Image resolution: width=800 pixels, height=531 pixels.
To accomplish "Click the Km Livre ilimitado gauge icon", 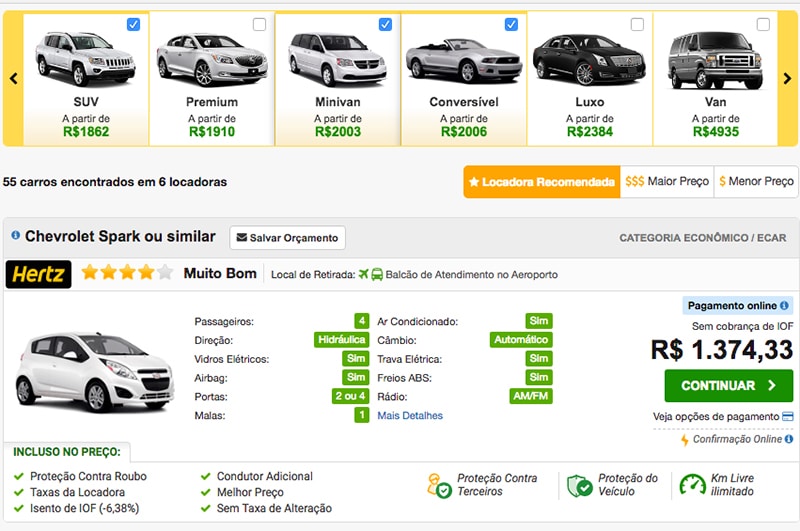I will coord(692,485).
